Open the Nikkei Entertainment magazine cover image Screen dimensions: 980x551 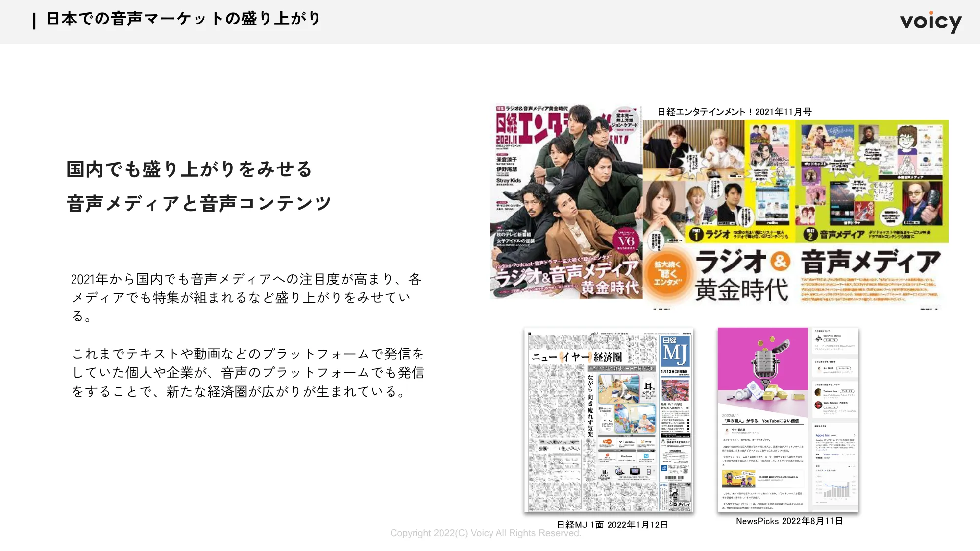tap(566, 201)
